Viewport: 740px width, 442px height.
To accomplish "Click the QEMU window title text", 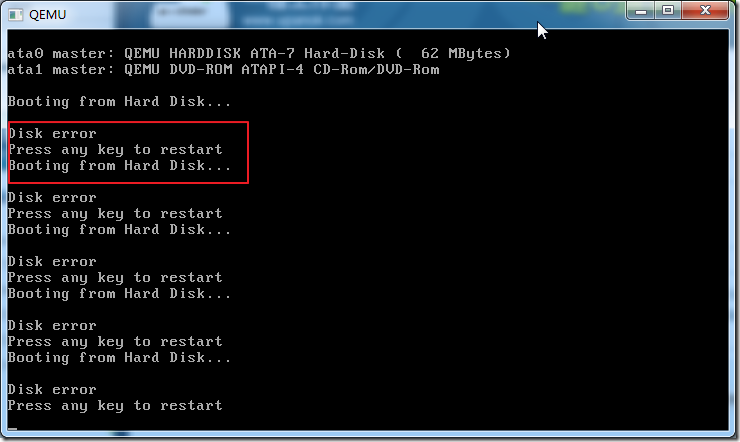I will coord(47,15).
